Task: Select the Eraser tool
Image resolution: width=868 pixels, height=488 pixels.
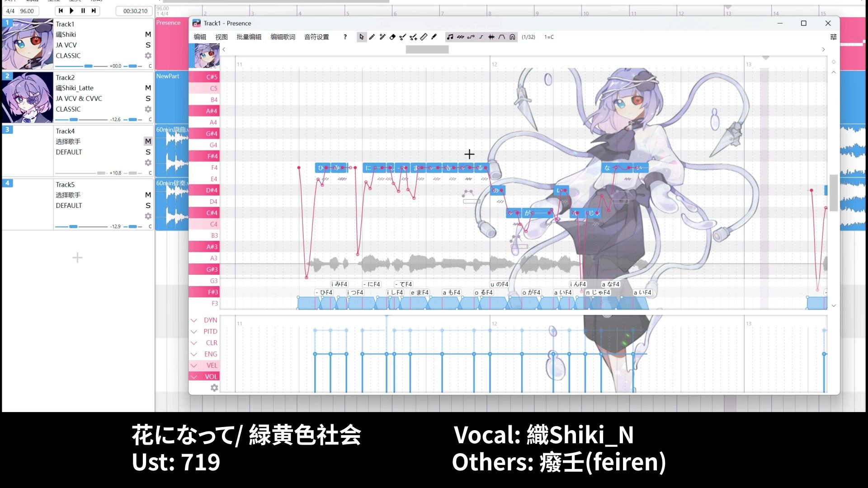Action: pos(392,37)
